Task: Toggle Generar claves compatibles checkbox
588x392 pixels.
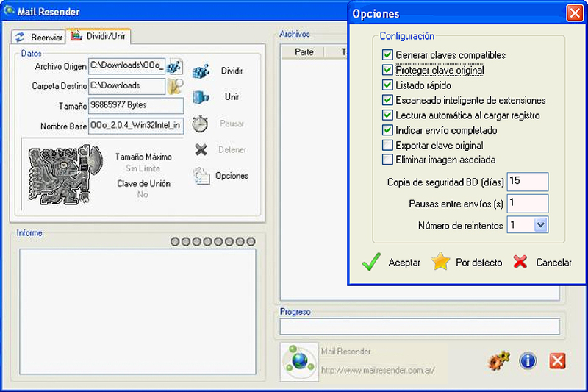Action: [387, 55]
